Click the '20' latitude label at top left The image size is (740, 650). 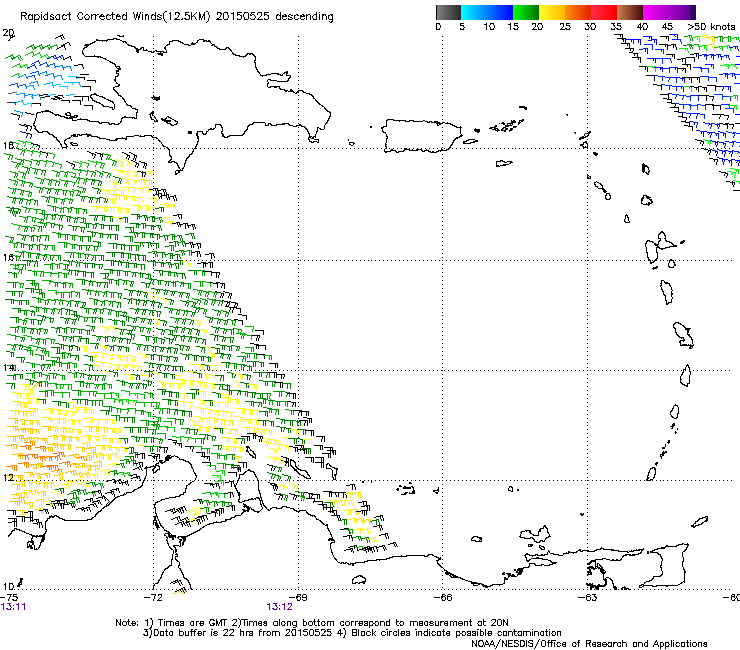coord(8,33)
